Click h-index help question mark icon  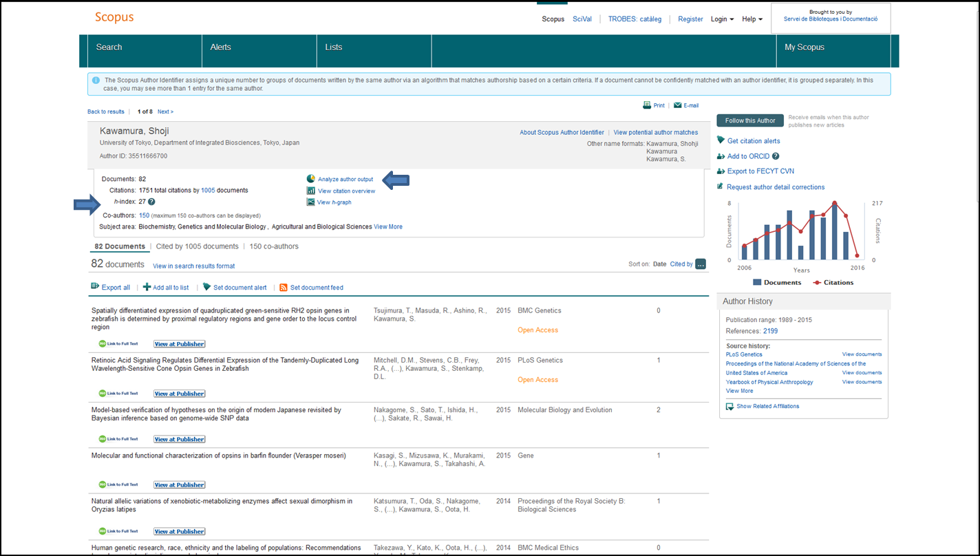pos(151,202)
